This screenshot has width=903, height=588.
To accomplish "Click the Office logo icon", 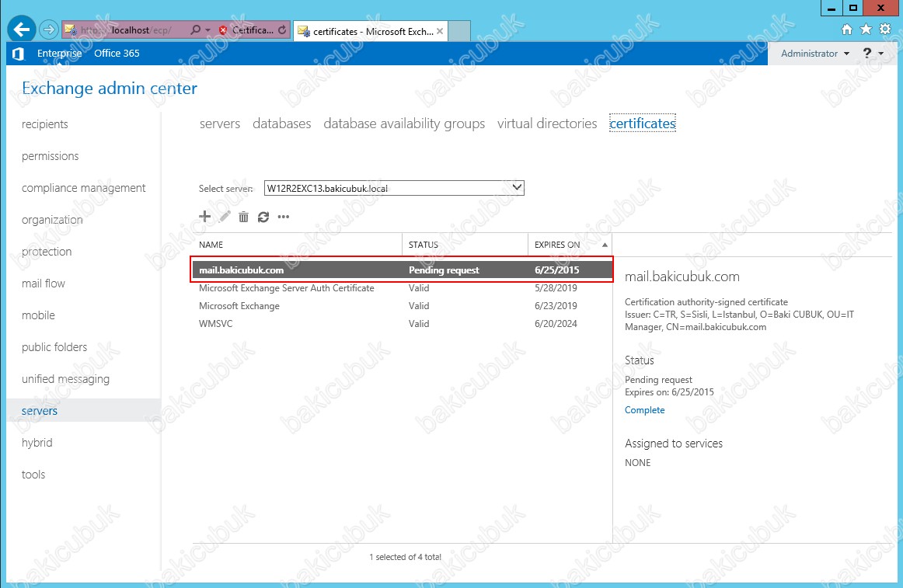I will [19, 54].
